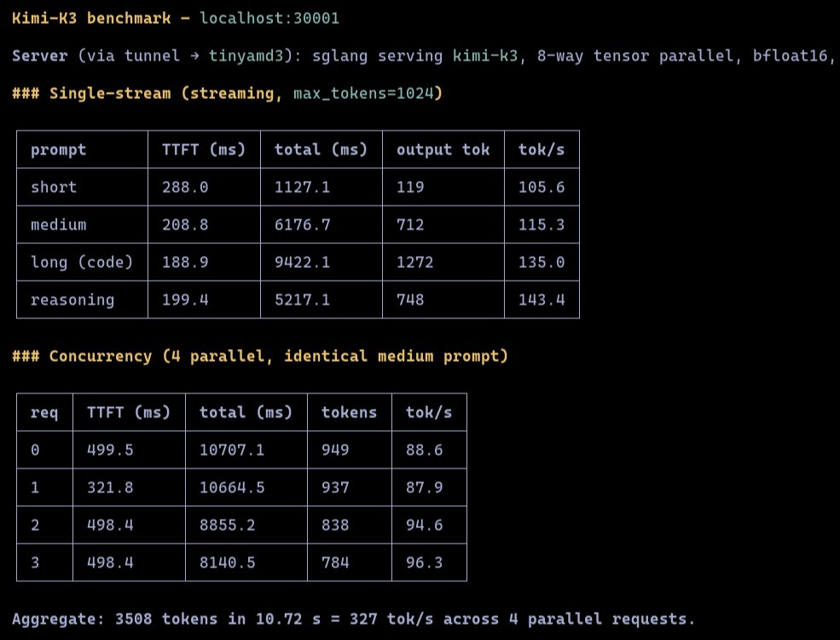
Task: Click the 'reasoning' row label
Action: tap(72, 300)
